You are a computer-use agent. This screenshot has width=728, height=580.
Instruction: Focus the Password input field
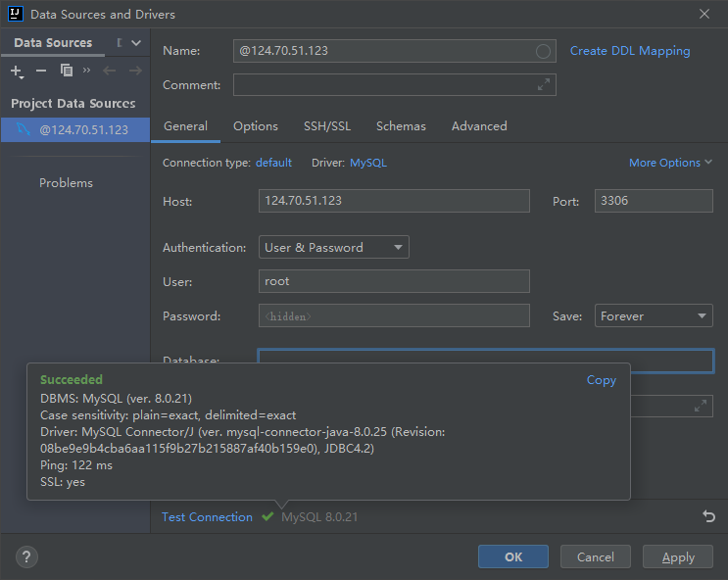pos(394,315)
